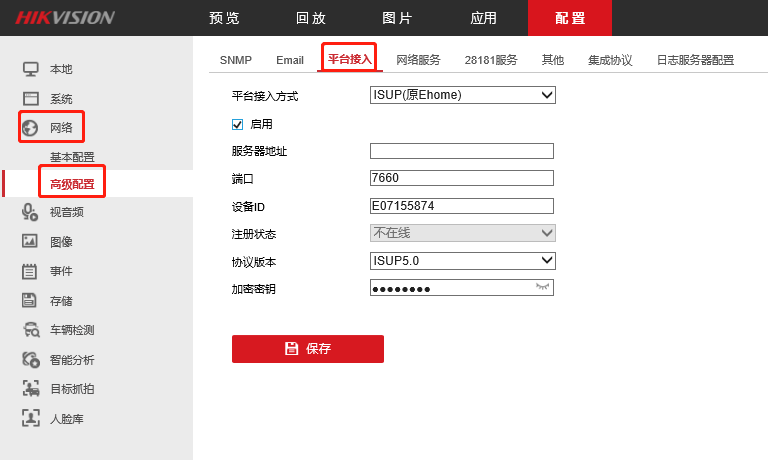Click the monitor icon beside 本地

click(30, 69)
